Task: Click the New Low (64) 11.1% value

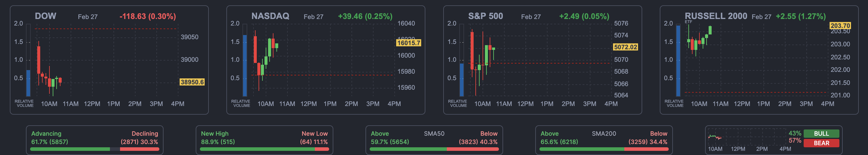Action: 314,142
